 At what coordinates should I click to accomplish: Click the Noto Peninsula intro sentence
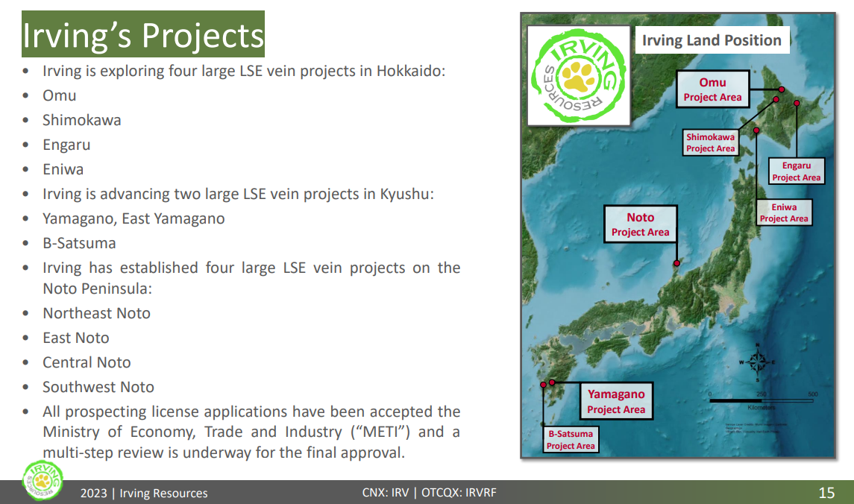[251, 278]
